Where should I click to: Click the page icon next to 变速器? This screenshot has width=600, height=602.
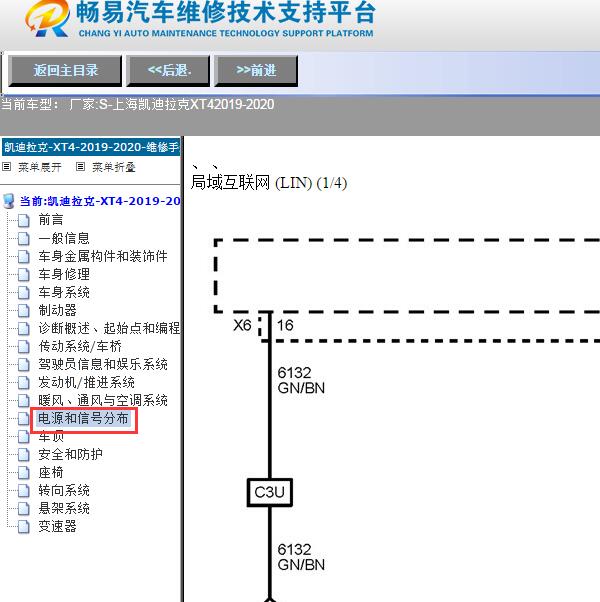click(23, 527)
